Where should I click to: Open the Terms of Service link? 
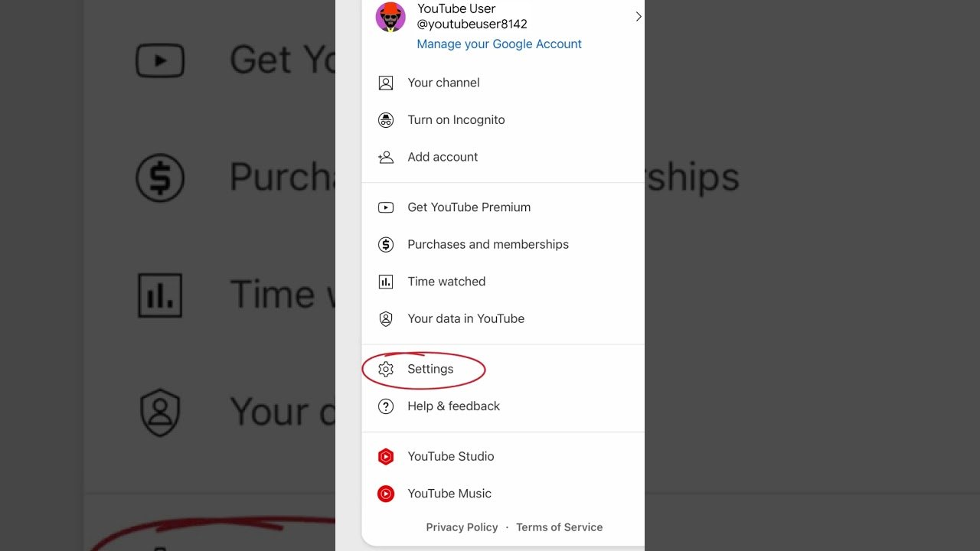pyautogui.click(x=559, y=527)
